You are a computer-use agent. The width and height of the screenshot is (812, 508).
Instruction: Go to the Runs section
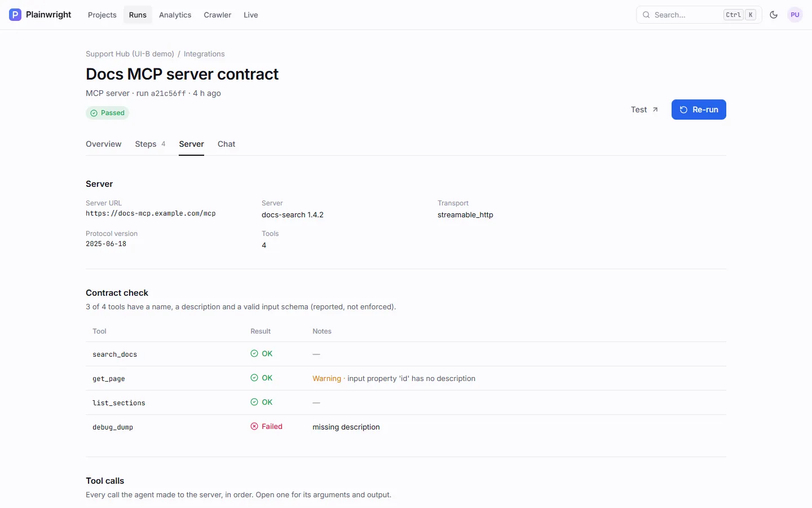pos(138,15)
